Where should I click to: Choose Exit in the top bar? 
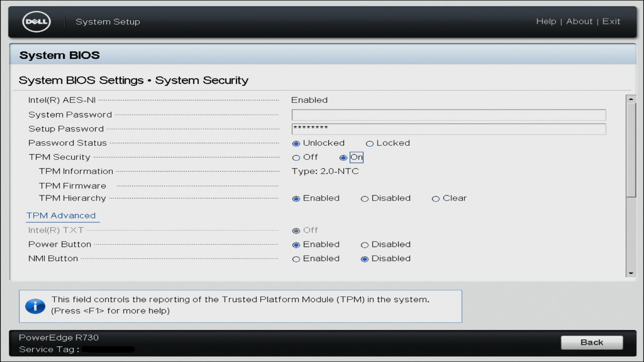click(611, 21)
